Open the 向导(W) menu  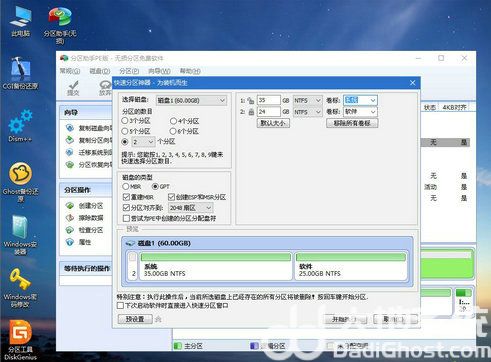[x=159, y=71]
